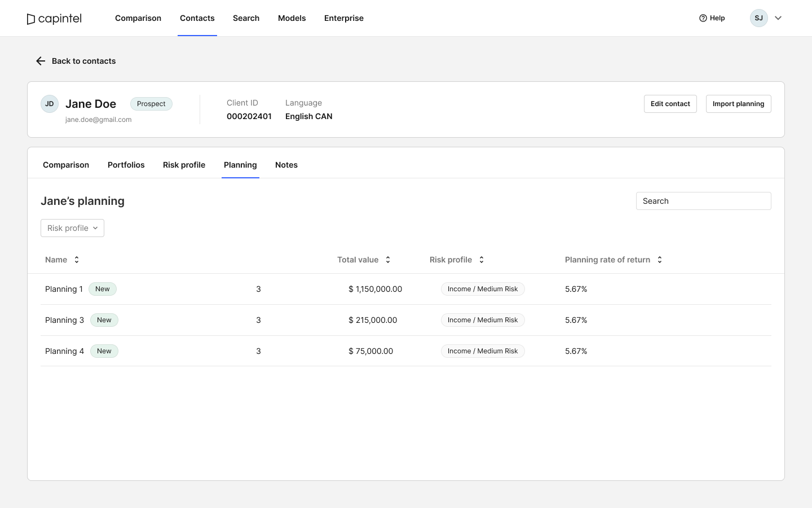Open Search in top navigation
Screen dimensions: 812x508
pyautogui.click(x=246, y=18)
